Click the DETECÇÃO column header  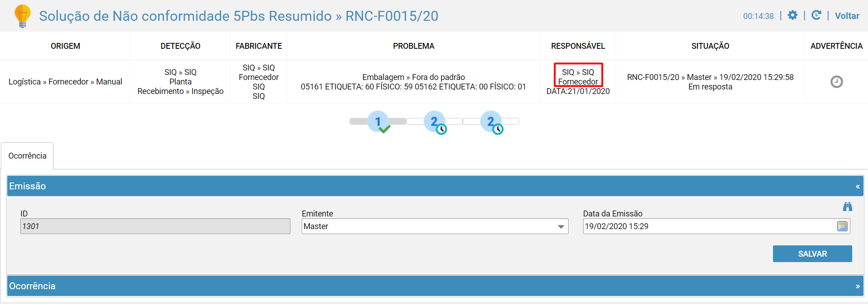click(180, 46)
